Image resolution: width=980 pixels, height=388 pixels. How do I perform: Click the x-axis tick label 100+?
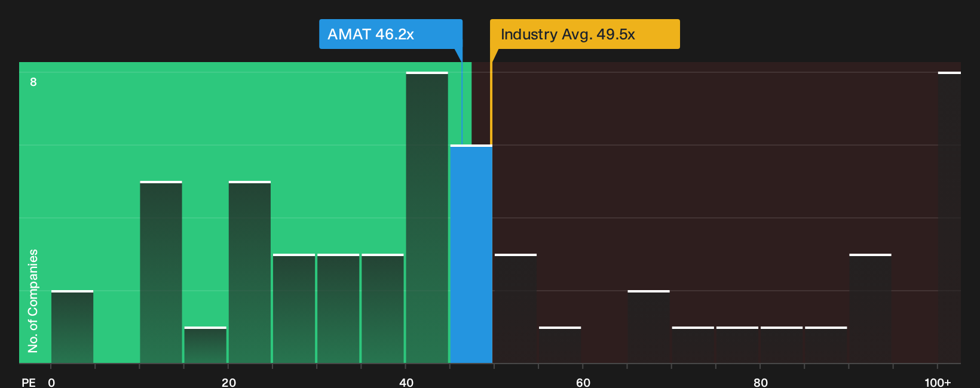point(938,382)
